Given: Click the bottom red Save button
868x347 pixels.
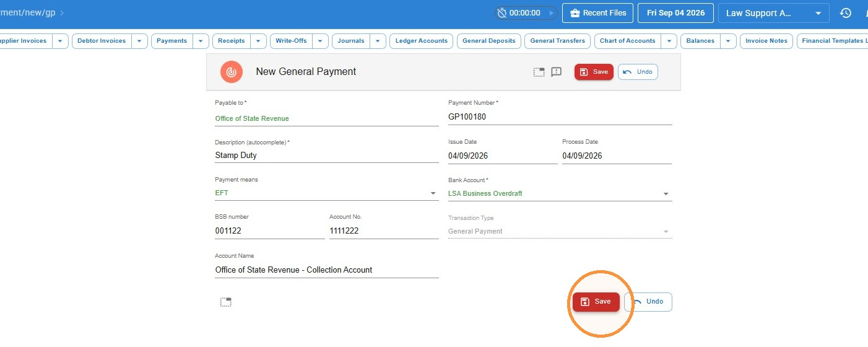Looking at the screenshot, I should (x=596, y=302).
